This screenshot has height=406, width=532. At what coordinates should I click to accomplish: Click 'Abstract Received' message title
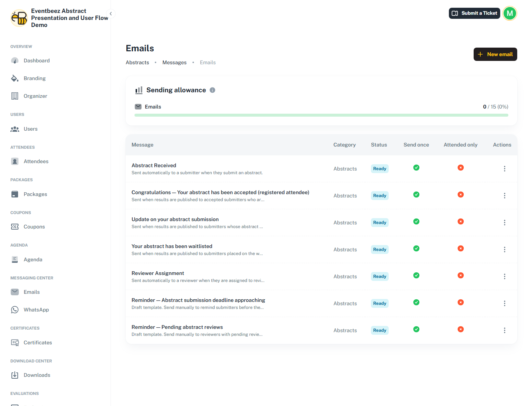(x=154, y=165)
